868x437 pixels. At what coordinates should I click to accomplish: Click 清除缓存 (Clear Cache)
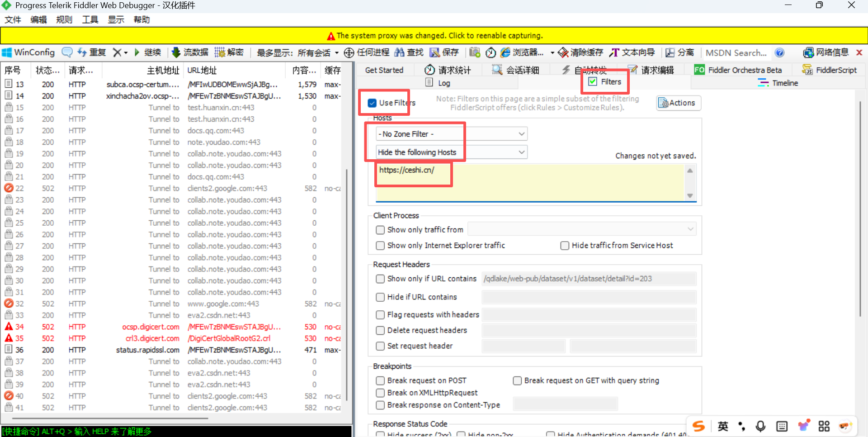tap(580, 52)
